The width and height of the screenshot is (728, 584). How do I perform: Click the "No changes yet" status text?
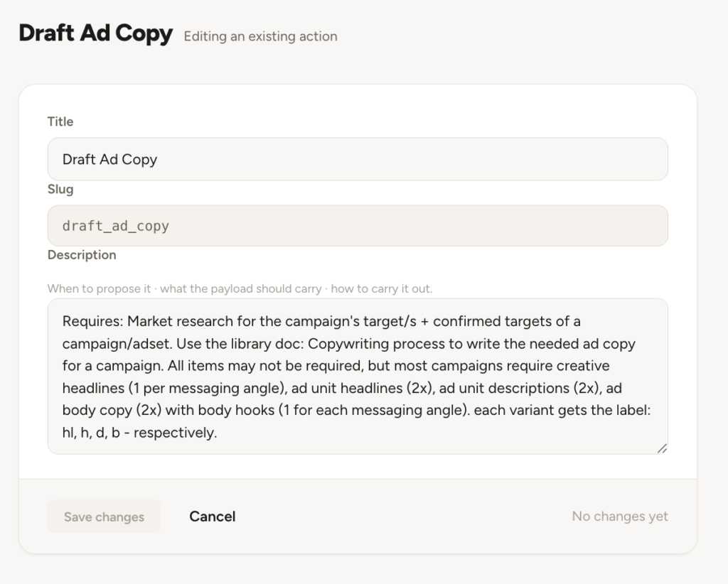point(620,517)
